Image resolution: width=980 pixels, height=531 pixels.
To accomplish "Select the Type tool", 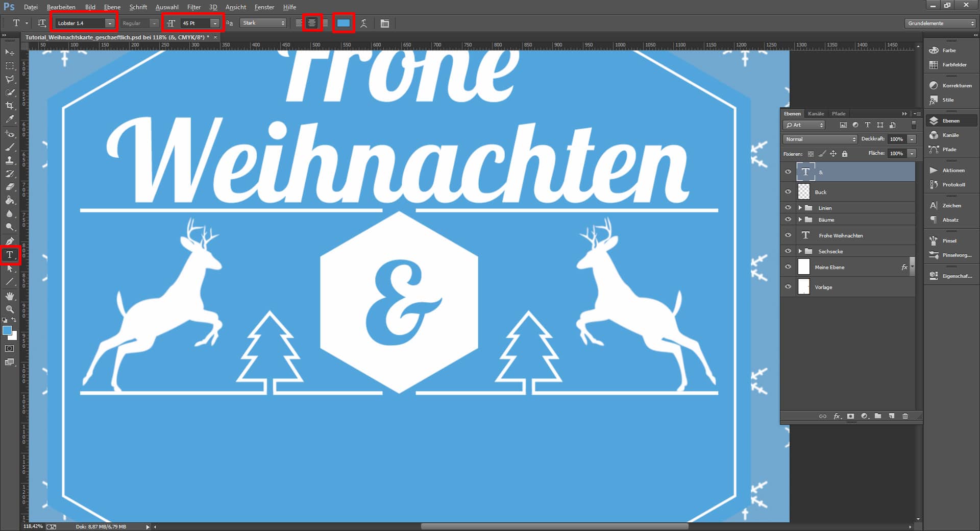I will coord(9,255).
